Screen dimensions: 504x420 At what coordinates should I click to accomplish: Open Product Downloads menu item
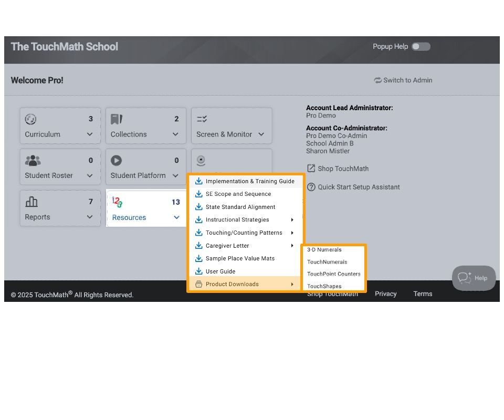[245, 284]
